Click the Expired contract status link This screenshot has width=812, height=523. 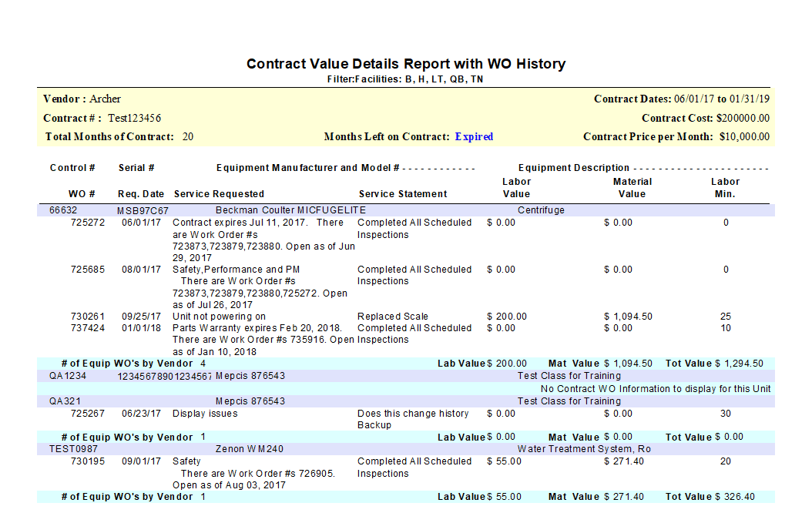click(473, 136)
